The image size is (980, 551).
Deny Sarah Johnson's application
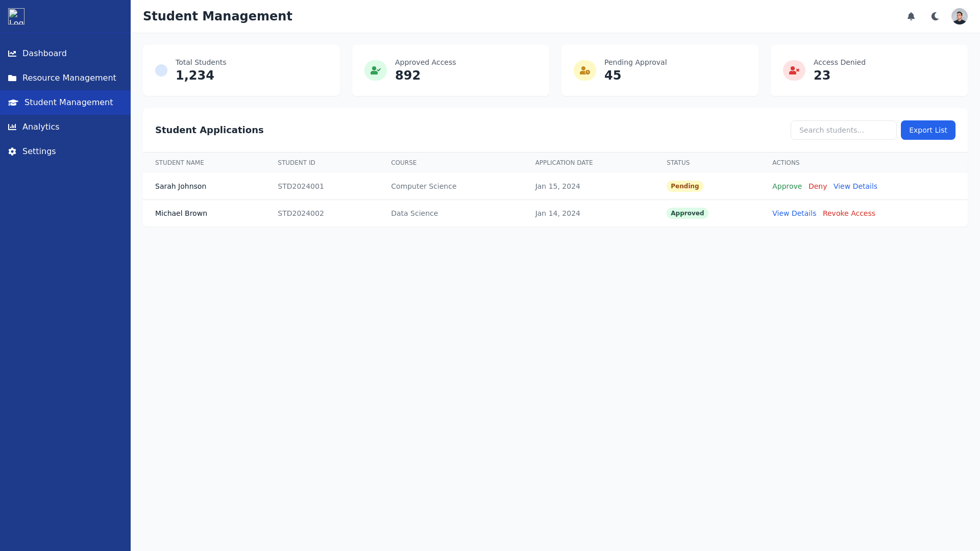818,186
